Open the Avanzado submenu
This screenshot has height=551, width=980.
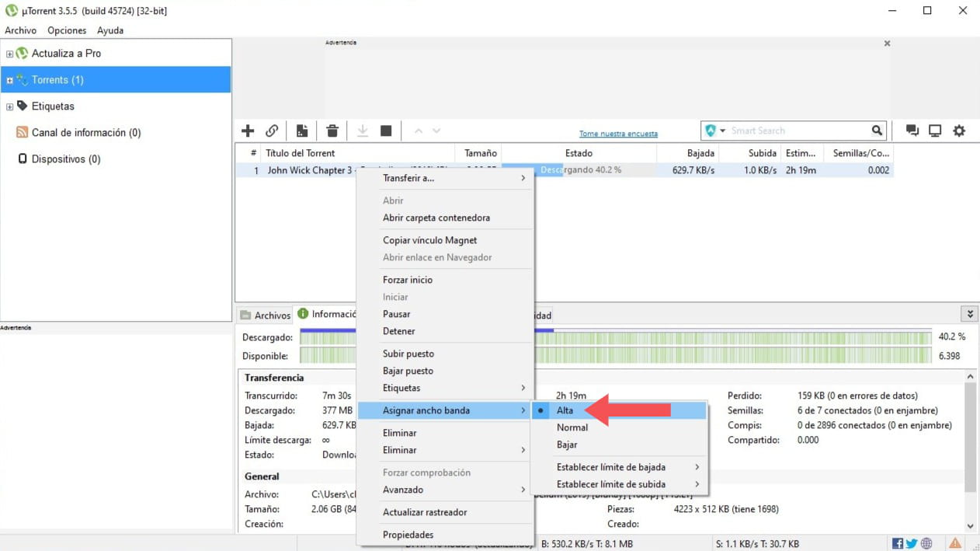coord(446,490)
